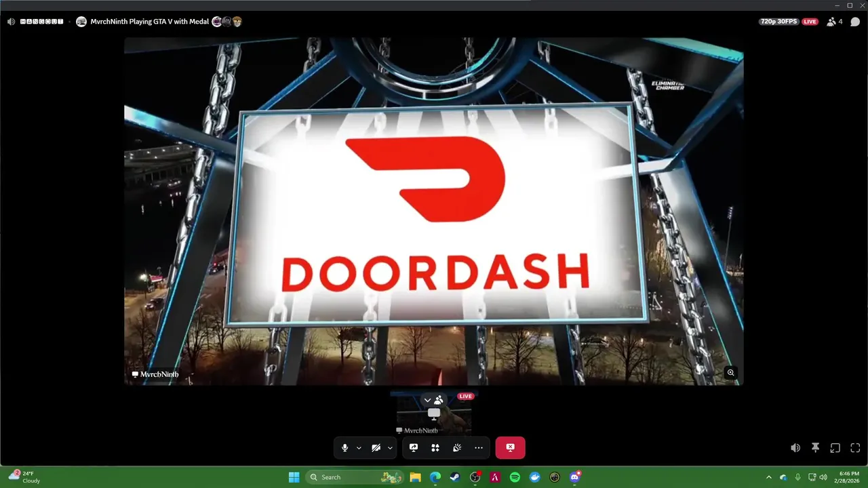Open camera options chevron
The image size is (868, 488).
pos(390,448)
